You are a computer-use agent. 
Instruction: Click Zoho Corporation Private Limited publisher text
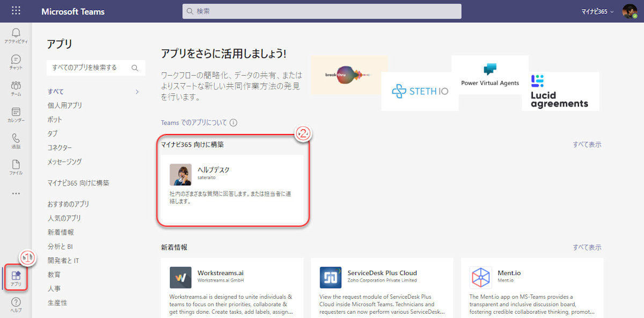382,280
